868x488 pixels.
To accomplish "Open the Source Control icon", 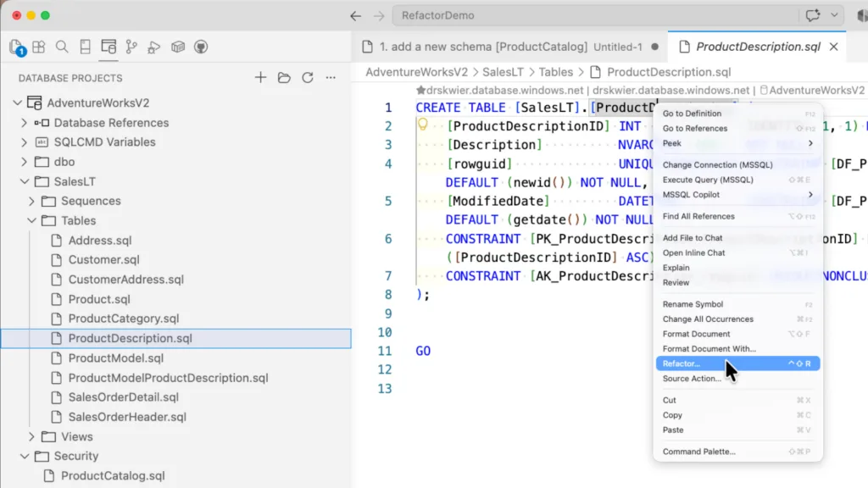I will [131, 47].
